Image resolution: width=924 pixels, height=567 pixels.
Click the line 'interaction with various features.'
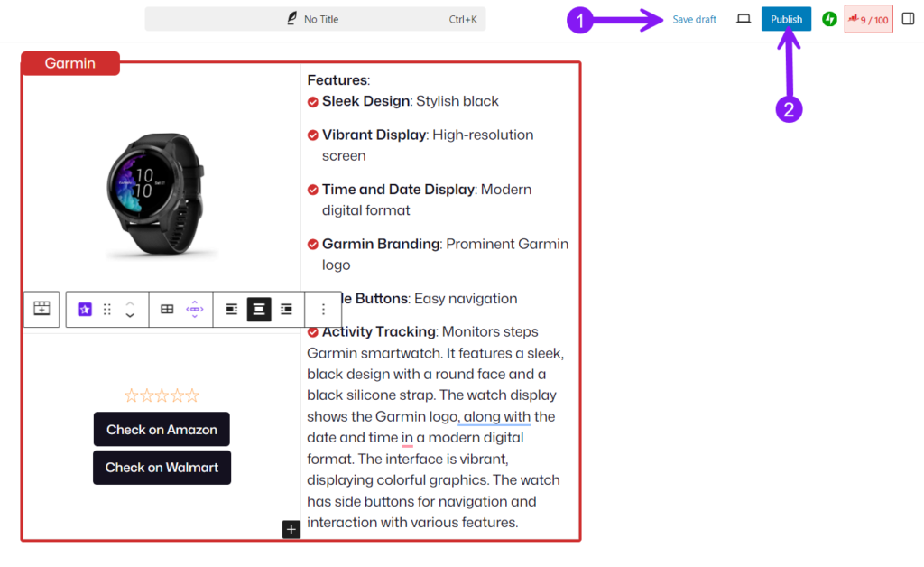coord(412,523)
